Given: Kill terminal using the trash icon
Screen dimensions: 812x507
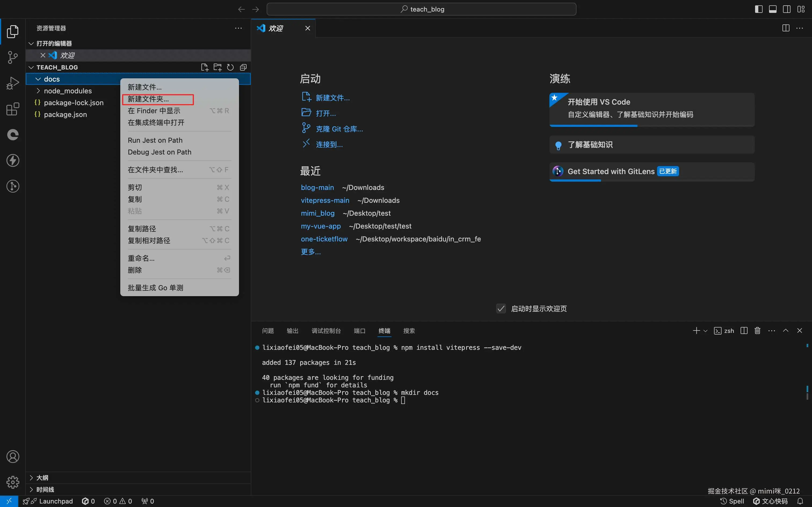Looking at the screenshot, I should pos(757,330).
